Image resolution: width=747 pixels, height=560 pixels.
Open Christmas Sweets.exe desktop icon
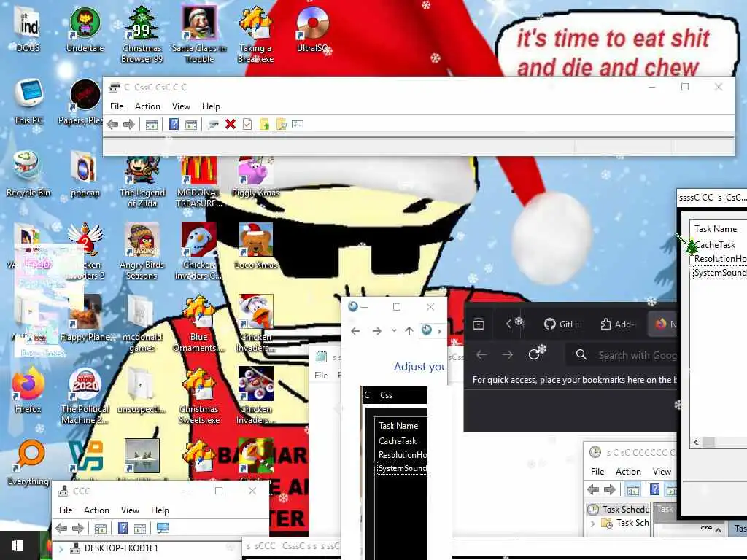pos(198,396)
